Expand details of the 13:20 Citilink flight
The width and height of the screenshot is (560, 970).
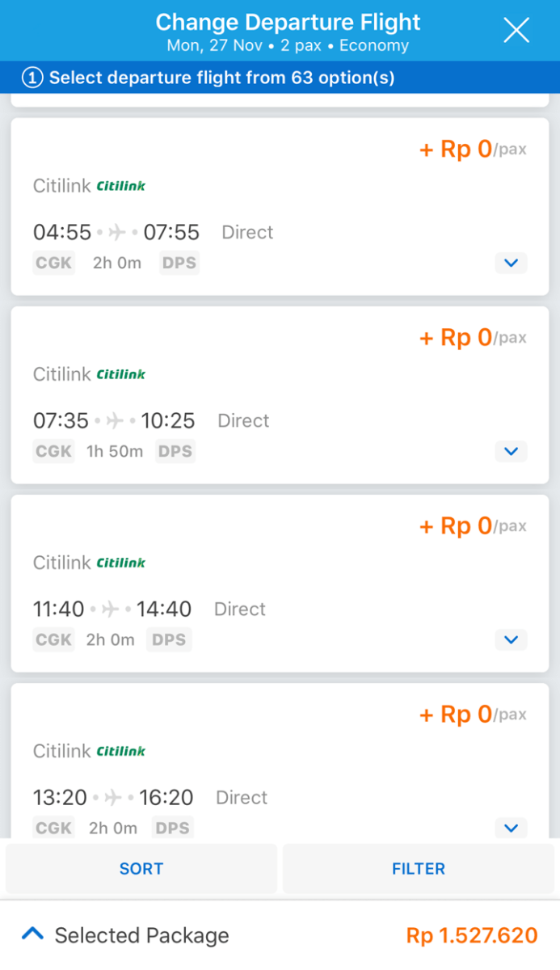point(511,828)
